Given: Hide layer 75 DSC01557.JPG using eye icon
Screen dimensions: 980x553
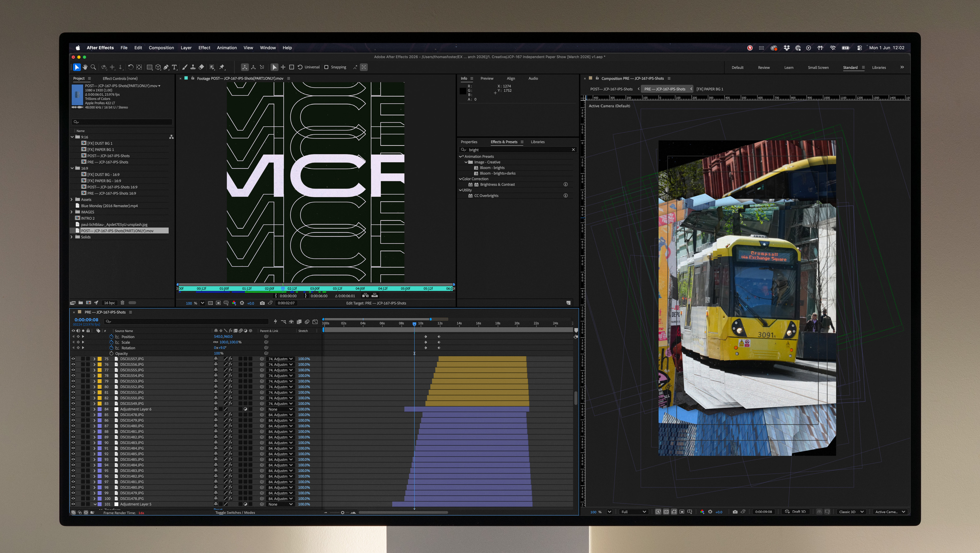Looking at the screenshot, I should coord(73,359).
